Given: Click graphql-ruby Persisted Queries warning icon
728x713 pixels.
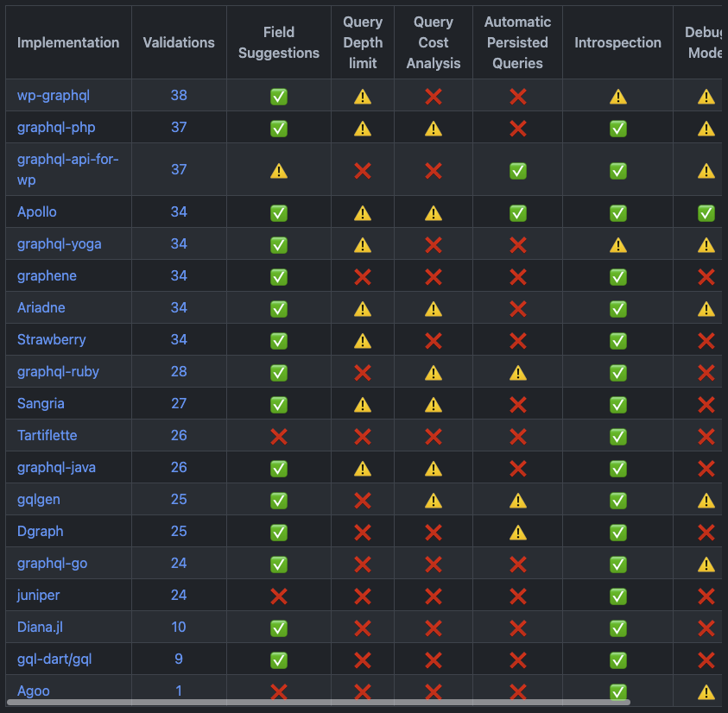Looking at the screenshot, I should click(x=517, y=373).
